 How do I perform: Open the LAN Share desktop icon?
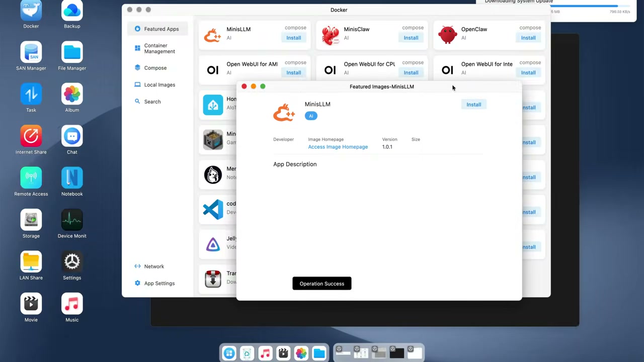[31, 261]
